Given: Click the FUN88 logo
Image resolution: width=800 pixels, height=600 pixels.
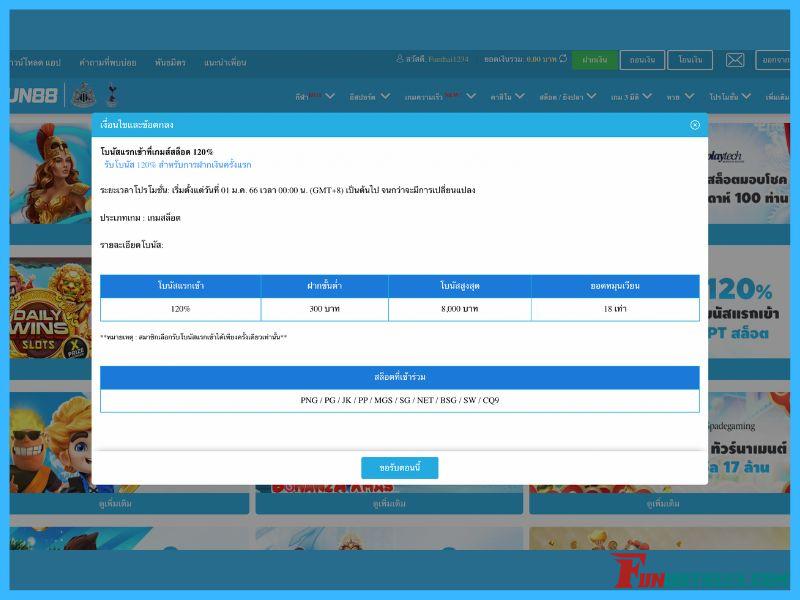Looking at the screenshot, I should coord(33,95).
